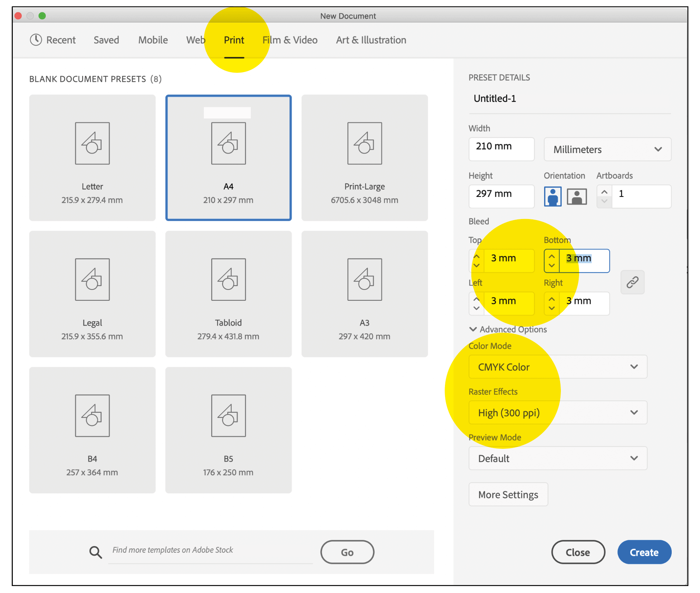
Task: Select the Letter preset document icon
Action: point(92,143)
